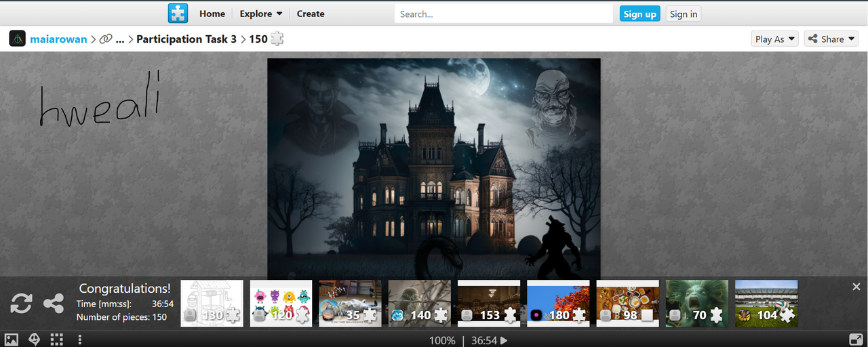Viewport: 868px width, 347px height.
Task: Click the 150 pieces link in the breadcrumb
Action: point(258,39)
